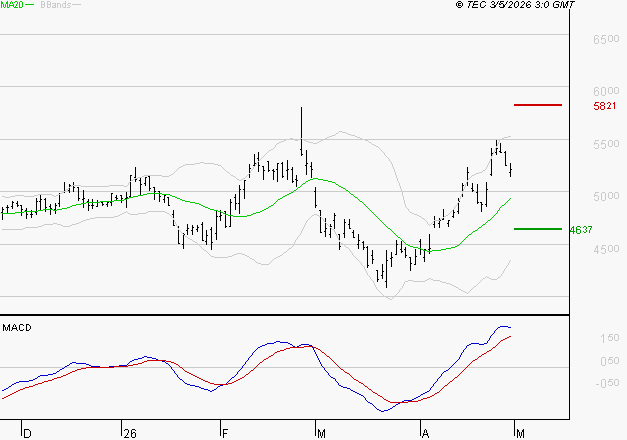Screen dimensions: 627x440
Task: Click the MACD panel label
Action: (x=17, y=328)
